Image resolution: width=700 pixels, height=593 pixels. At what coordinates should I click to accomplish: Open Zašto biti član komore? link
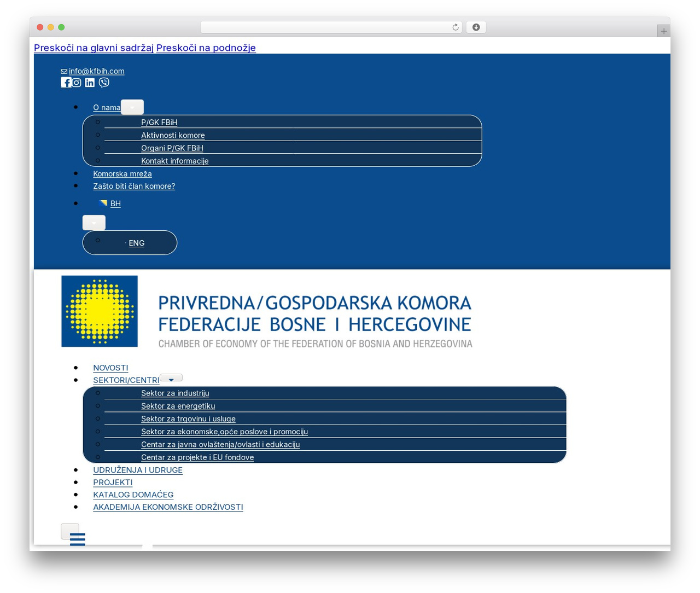coord(134,186)
